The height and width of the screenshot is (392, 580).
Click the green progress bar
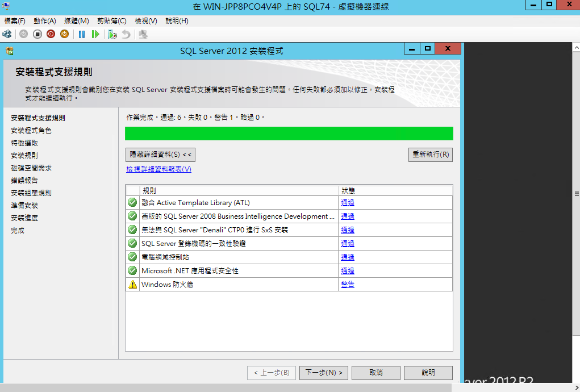[x=289, y=134]
